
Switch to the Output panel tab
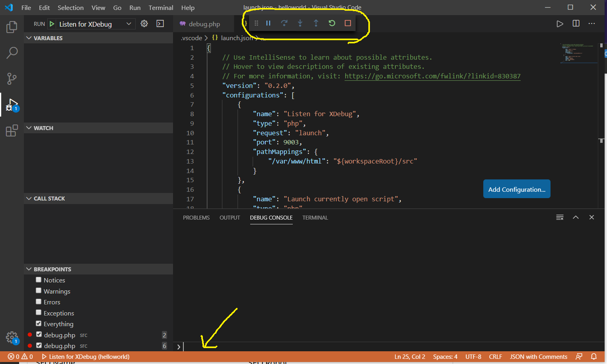[x=230, y=218]
